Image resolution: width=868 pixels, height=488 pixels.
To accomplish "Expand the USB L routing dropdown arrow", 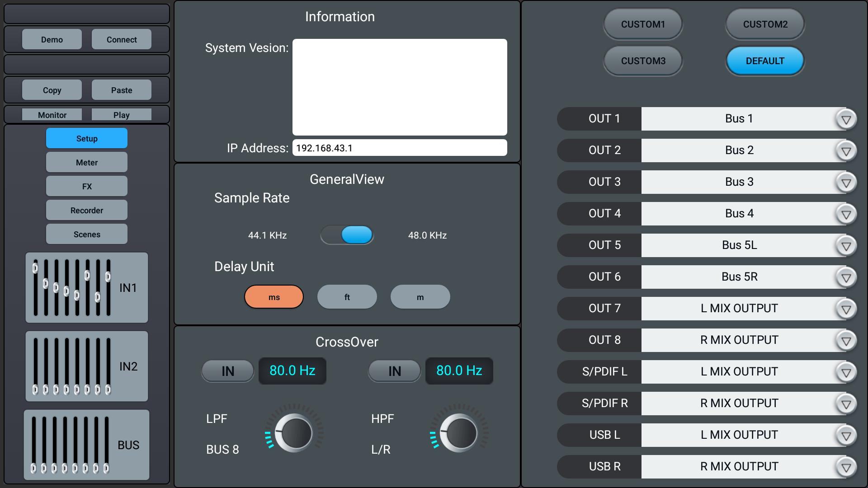I will tap(846, 436).
